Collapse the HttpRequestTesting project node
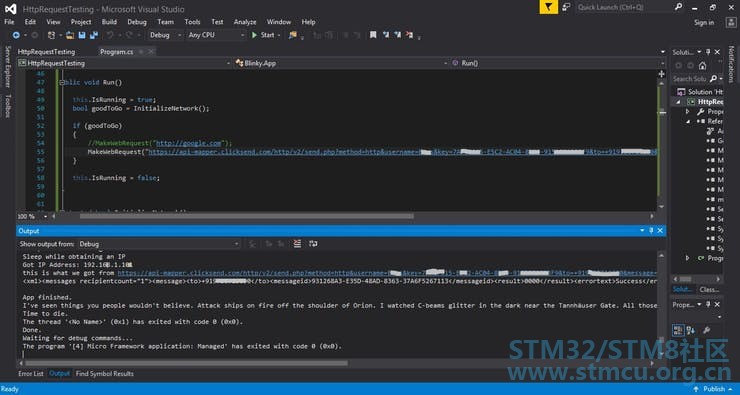 tap(679, 101)
